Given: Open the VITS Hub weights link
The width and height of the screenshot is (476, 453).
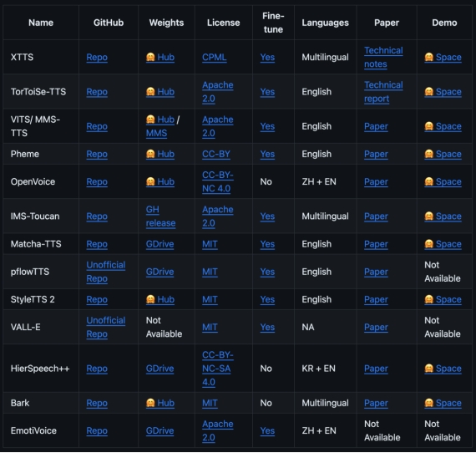Looking at the screenshot, I should coord(160,120).
